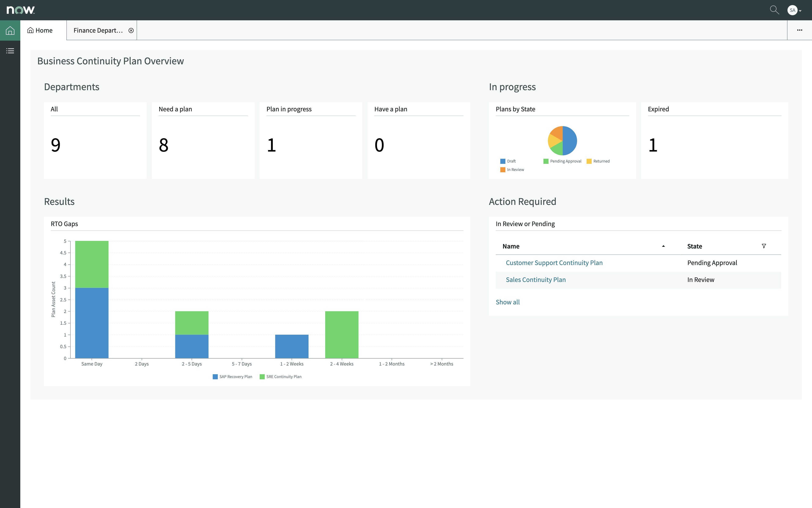Open Customer Support Continuity Plan link
This screenshot has height=508, width=812.
coord(554,263)
